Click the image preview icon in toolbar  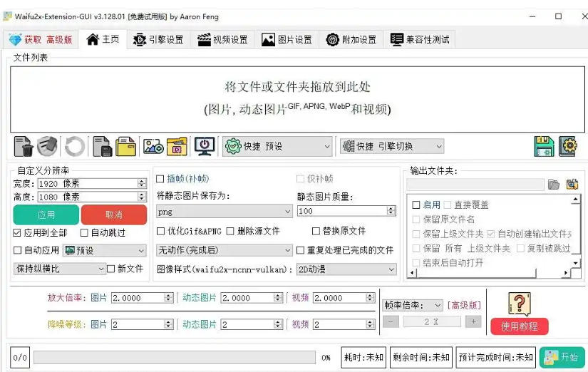(153, 147)
